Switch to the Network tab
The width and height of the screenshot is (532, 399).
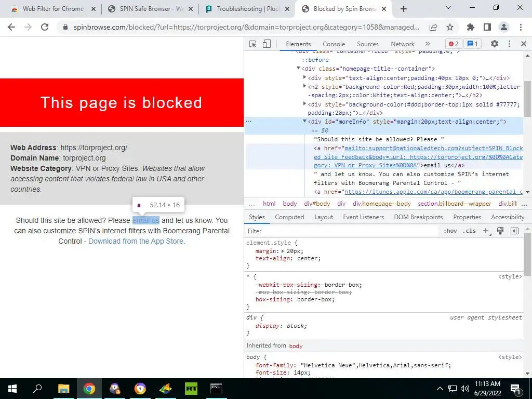click(x=403, y=44)
